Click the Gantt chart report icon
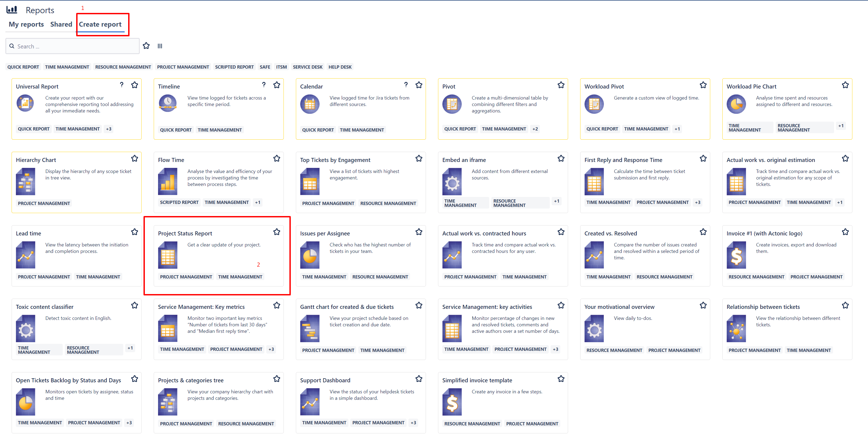This screenshot has height=438, width=868. point(310,328)
